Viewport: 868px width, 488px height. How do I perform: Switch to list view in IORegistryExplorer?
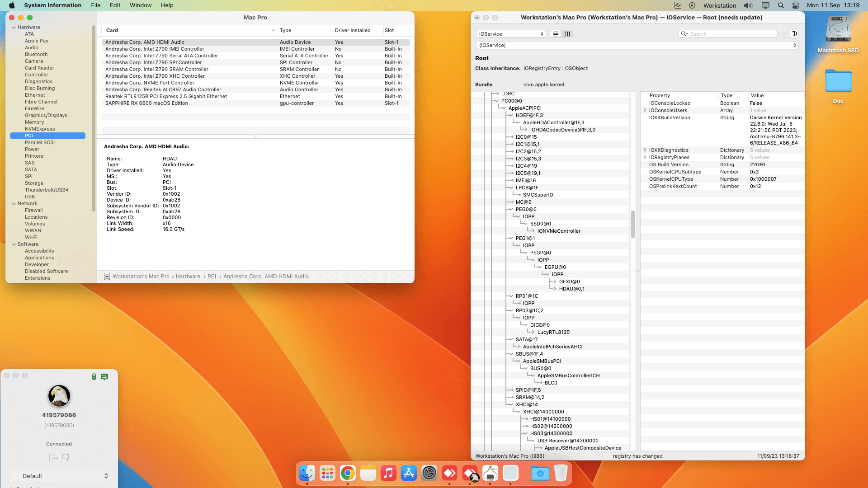pos(555,33)
